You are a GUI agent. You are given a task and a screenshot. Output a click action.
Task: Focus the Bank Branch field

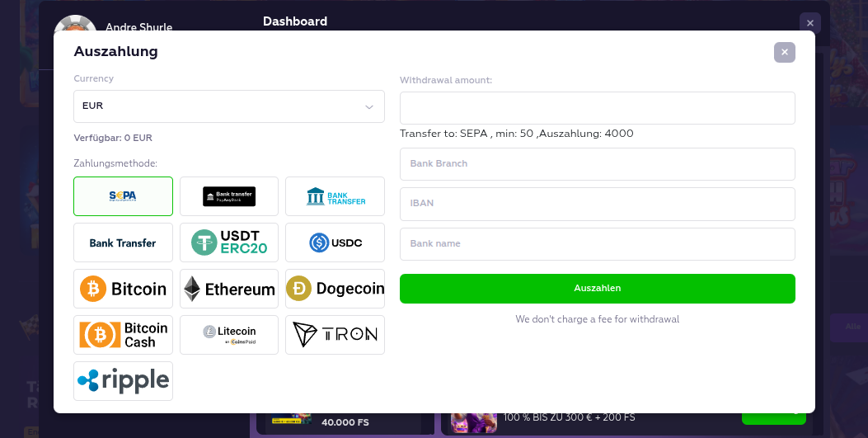click(x=597, y=163)
